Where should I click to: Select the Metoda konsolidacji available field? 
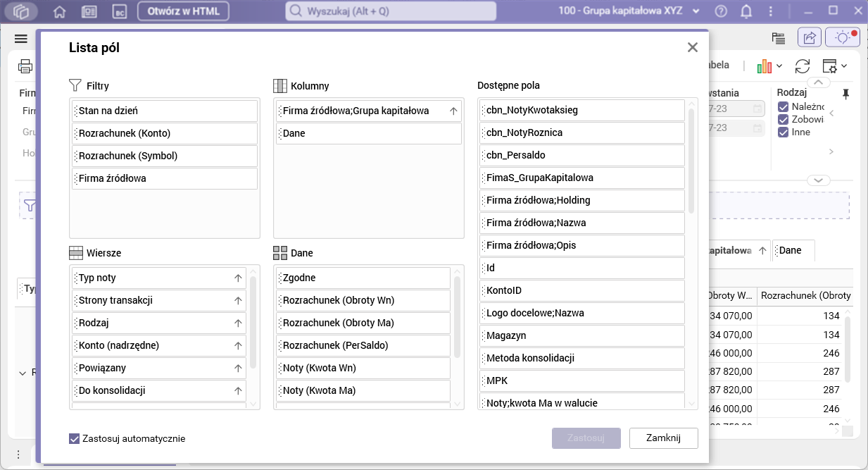click(582, 358)
